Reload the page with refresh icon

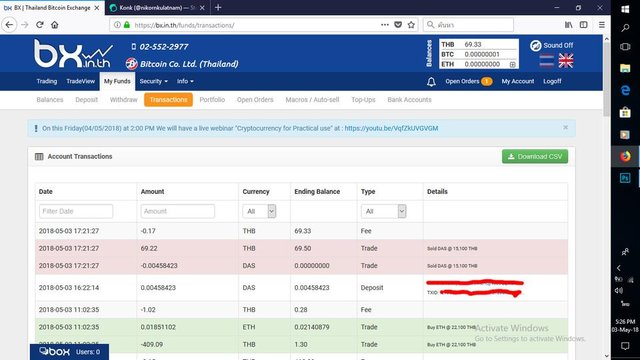[x=40, y=25]
